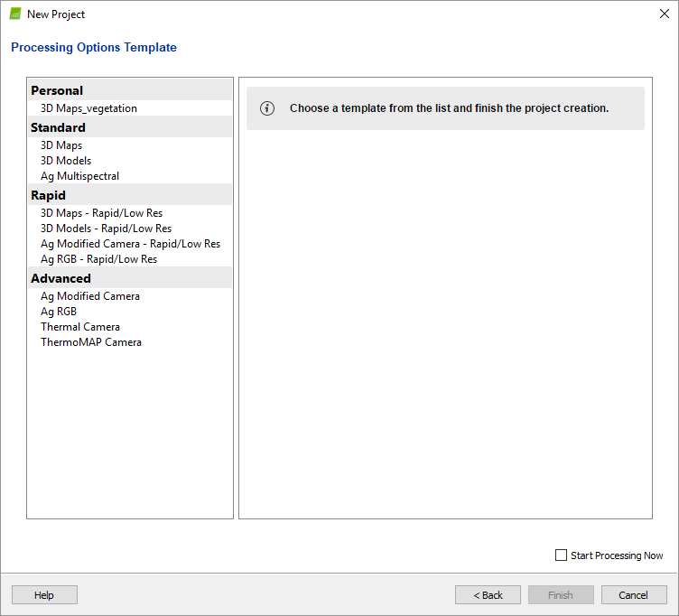This screenshot has height=616, width=679.
Task: Close the New Project dialog window
Action: [x=664, y=14]
